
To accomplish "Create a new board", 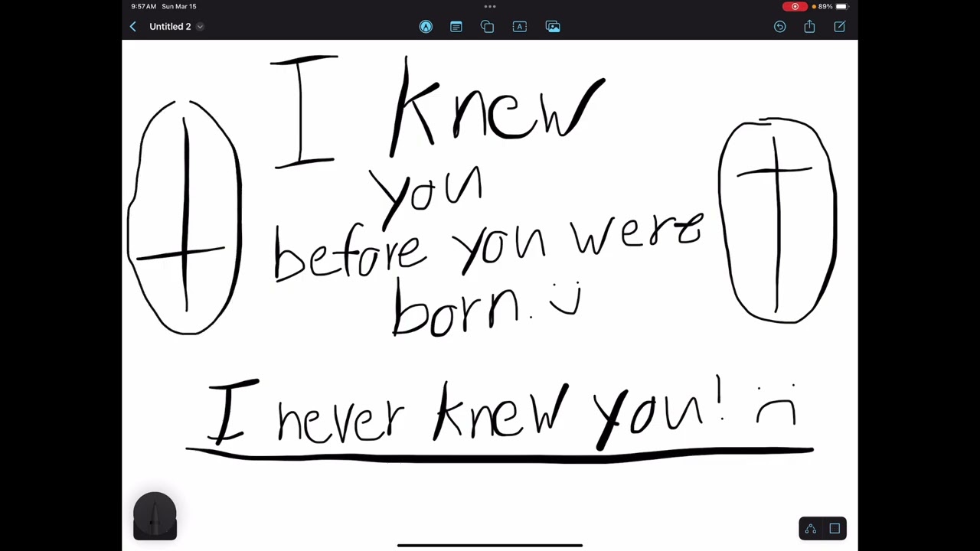I will tap(839, 27).
